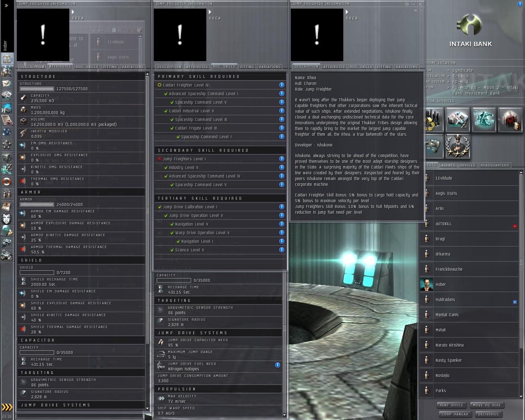Open the Journal book icon in the Neocom
The width and height of the screenshot is (525, 420).
[x=7, y=206]
